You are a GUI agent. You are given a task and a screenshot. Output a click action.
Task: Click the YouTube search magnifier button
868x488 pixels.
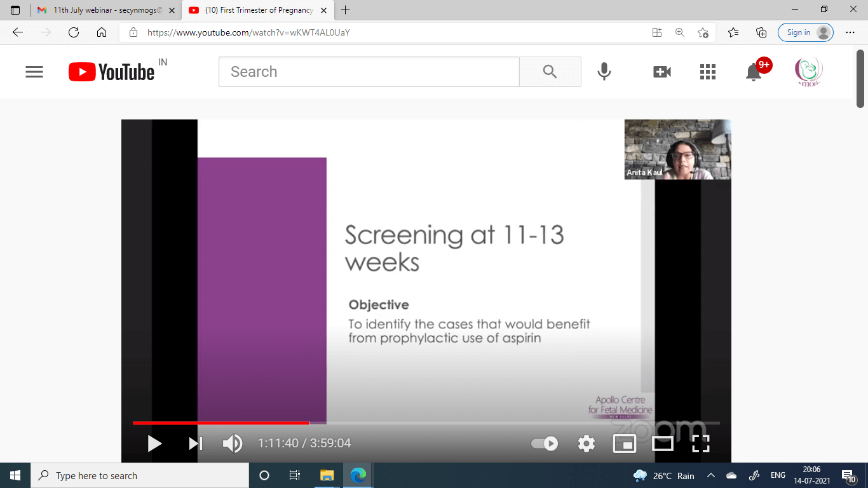(550, 72)
